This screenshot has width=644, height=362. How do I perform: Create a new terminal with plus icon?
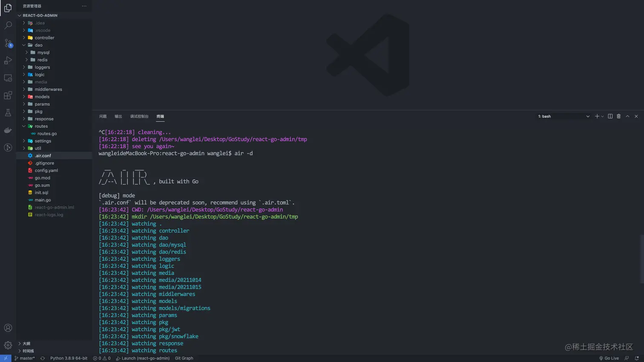pyautogui.click(x=597, y=116)
